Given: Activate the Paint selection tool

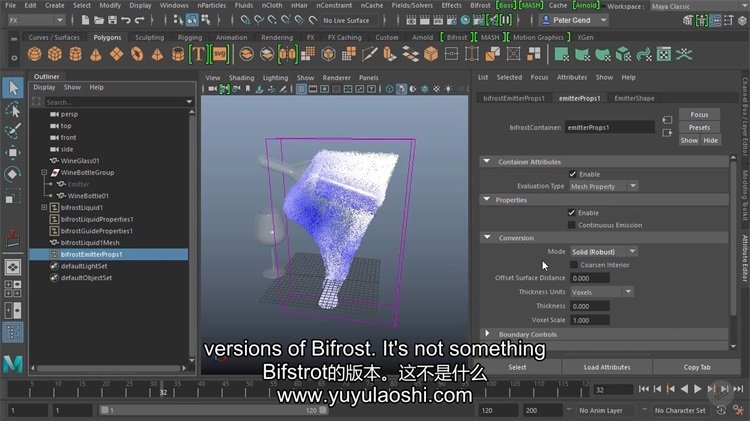Looking at the screenshot, I should (13, 131).
